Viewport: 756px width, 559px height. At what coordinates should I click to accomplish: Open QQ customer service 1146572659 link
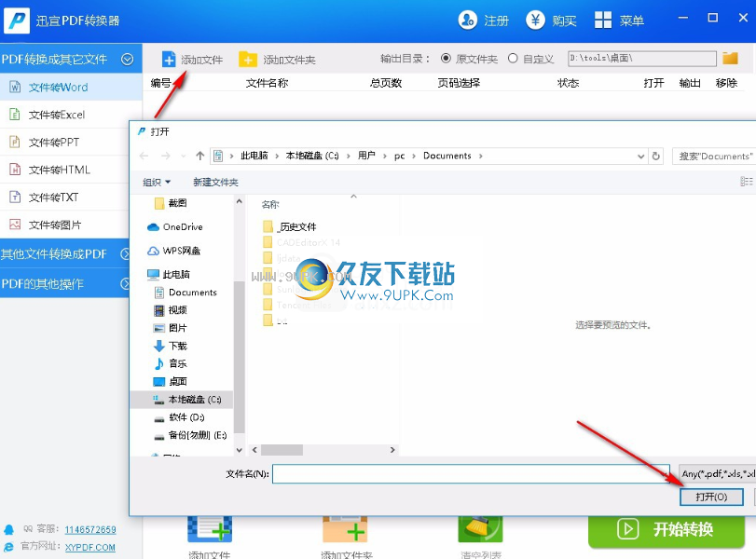point(90,529)
